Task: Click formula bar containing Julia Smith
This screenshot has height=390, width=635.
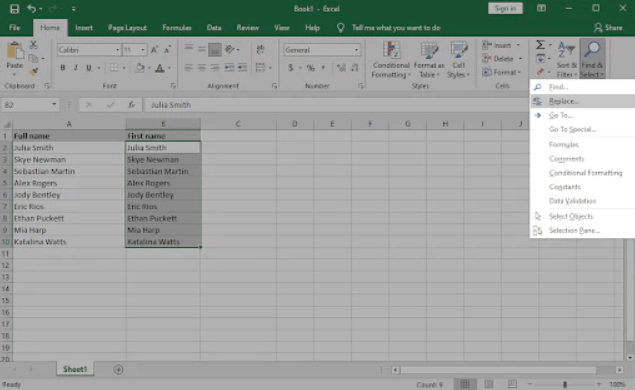Action: pyautogui.click(x=336, y=105)
